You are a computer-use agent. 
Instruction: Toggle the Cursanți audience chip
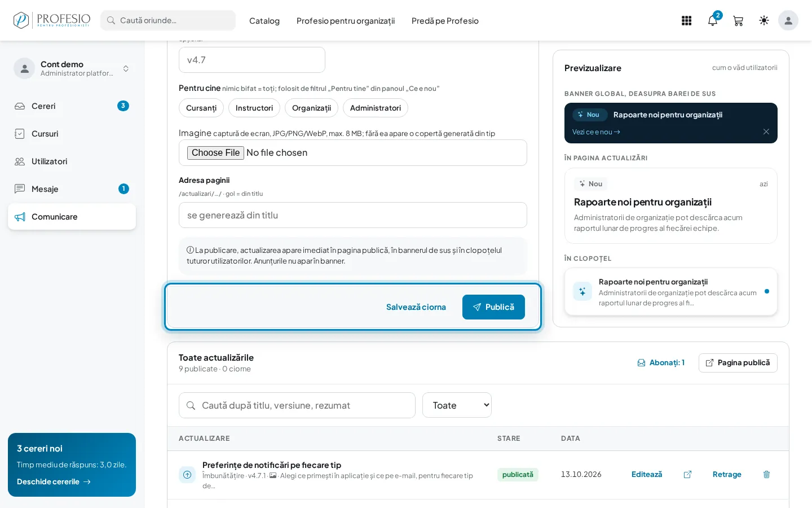pyautogui.click(x=201, y=108)
